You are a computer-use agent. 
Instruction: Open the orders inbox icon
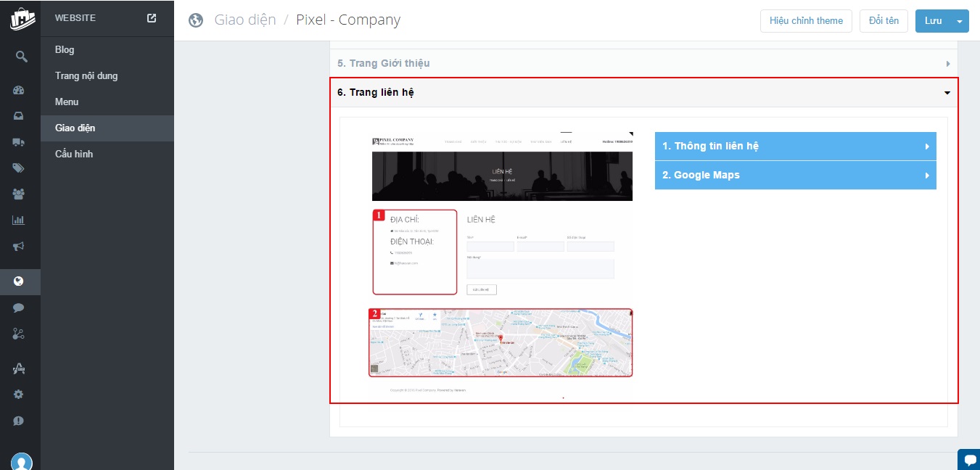pyautogui.click(x=19, y=116)
